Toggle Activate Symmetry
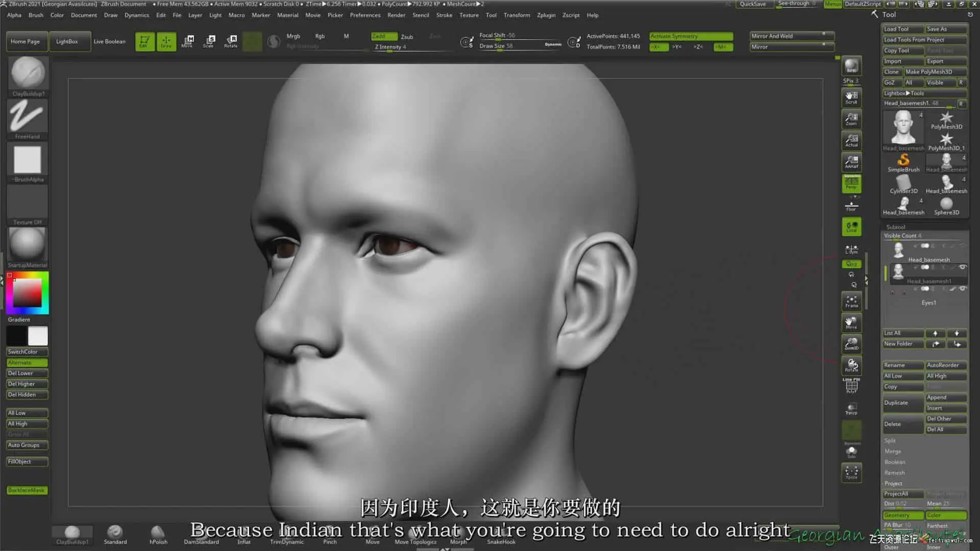980x551 pixels. (x=691, y=36)
